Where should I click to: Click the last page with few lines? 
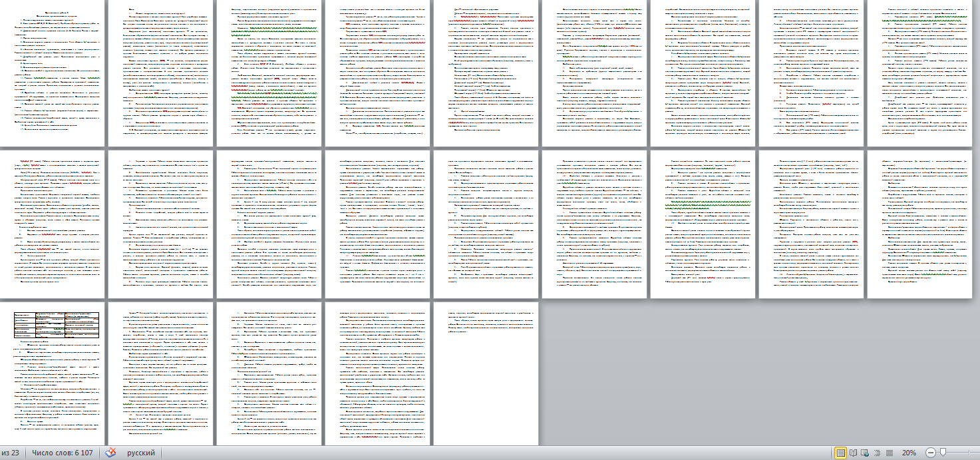point(486,373)
